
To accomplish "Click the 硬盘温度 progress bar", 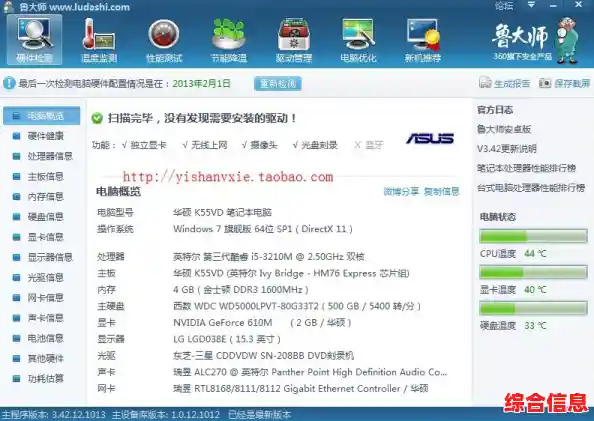I will (533, 308).
